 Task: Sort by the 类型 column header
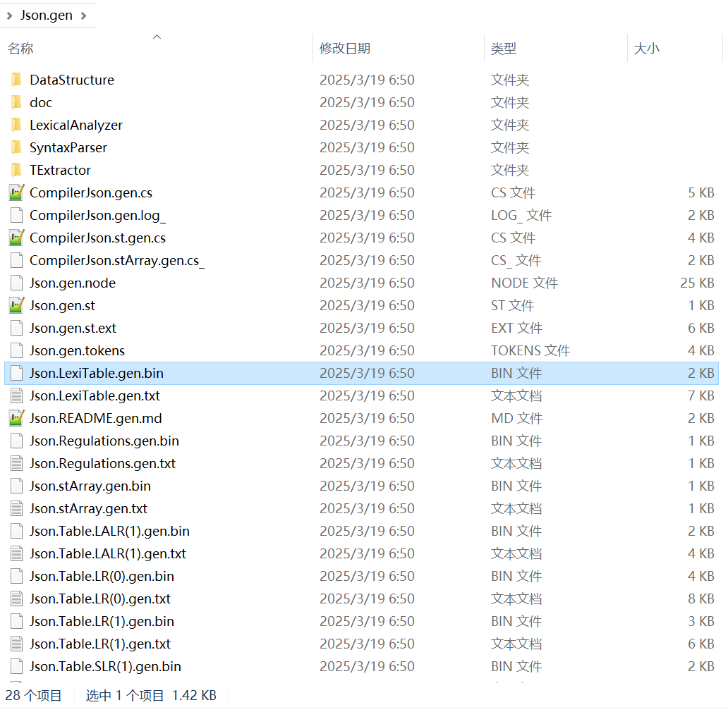[504, 48]
